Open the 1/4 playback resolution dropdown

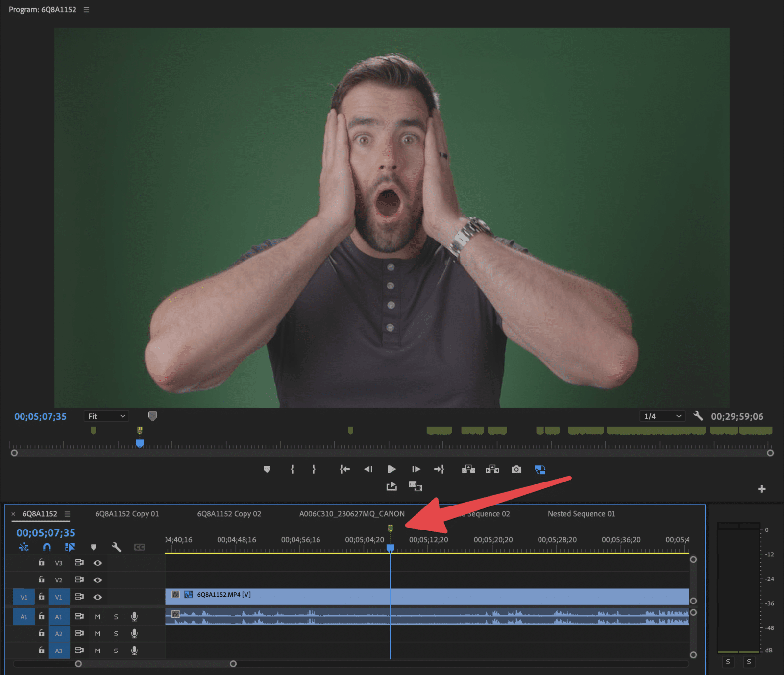tap(661, 416)
